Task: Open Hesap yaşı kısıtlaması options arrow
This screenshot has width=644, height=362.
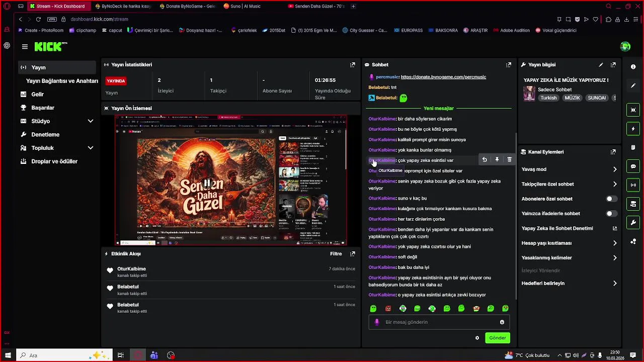Action: point(615,243)
